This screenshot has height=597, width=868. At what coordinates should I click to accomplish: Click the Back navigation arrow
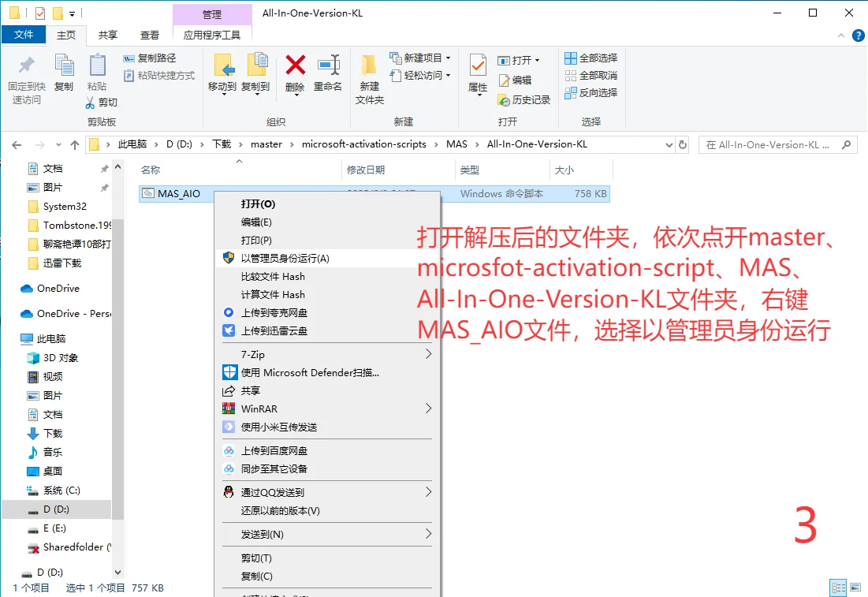coord(17,145)
